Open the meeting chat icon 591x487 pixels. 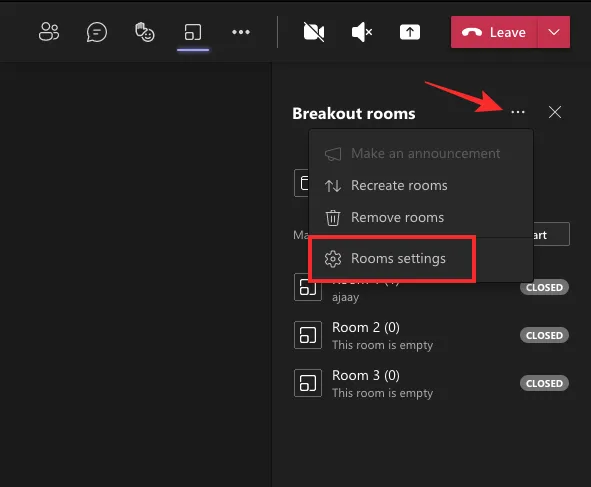97,32
